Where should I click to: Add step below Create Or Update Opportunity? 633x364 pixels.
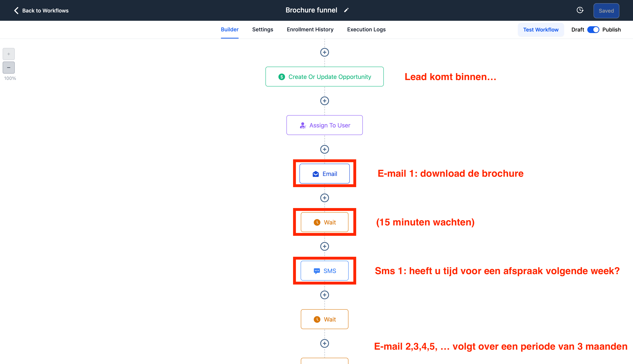[324, 101]
